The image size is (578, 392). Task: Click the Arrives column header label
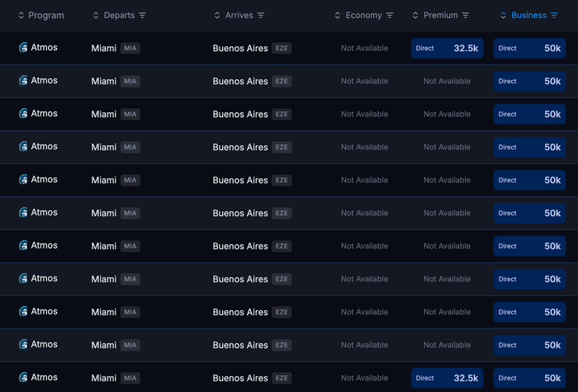(239, 15)
